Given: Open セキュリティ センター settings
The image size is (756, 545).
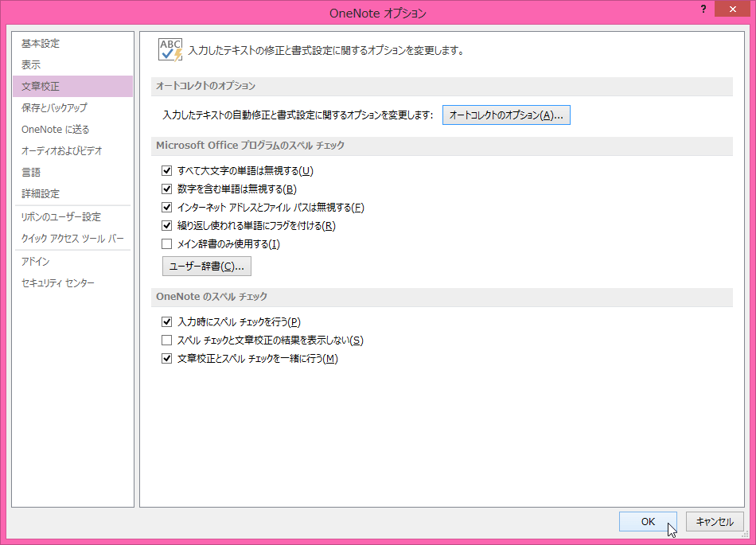Looking at the screenshot, I should 72,283.
